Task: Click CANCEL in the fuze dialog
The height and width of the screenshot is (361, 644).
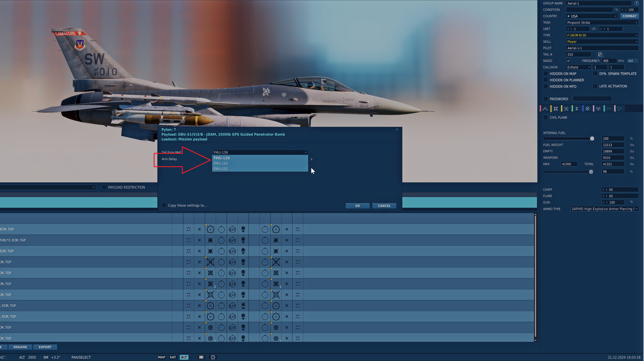Action: 384,206
